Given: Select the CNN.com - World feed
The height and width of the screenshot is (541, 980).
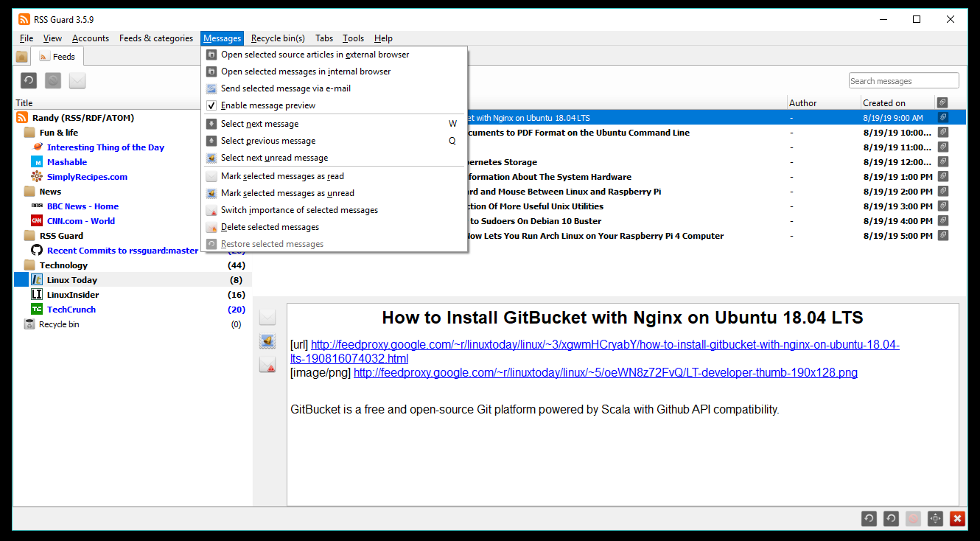Looking at the screenshot, I should pyautogui.click(x=81, y=221).
